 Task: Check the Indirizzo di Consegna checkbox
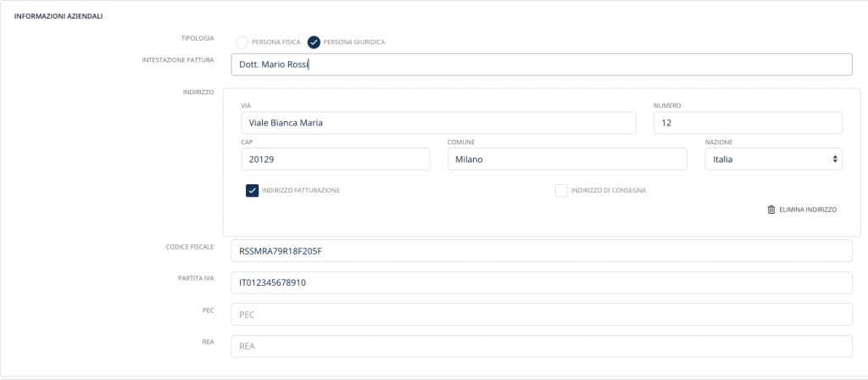[561, 191]
